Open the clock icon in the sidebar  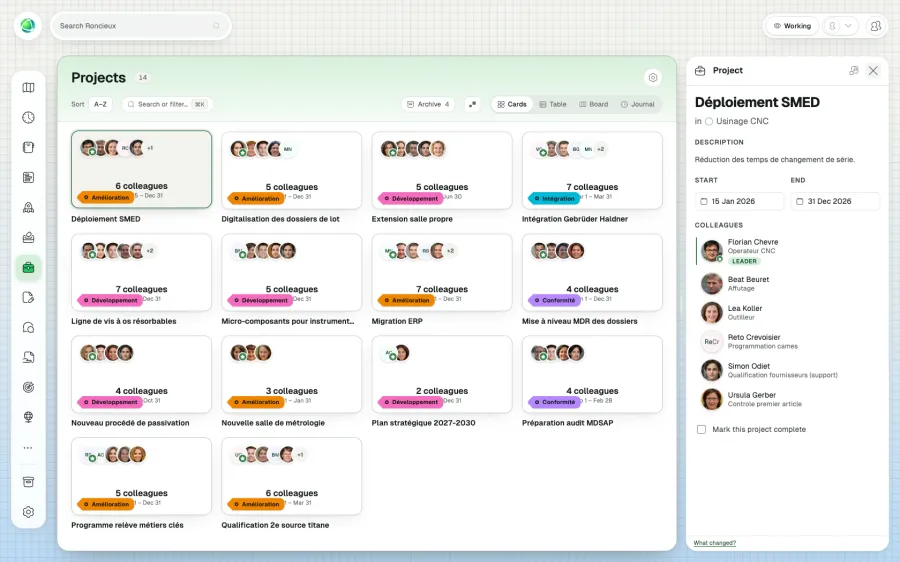tap(28, 118)
